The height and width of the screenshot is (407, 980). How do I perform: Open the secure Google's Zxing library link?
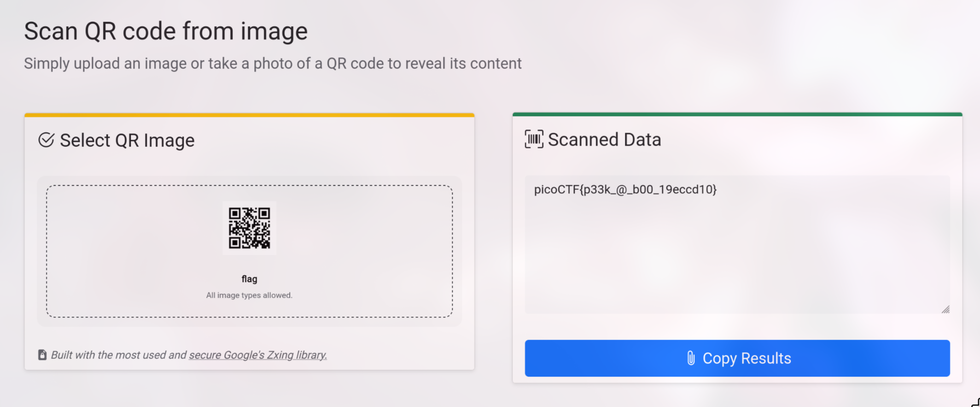point(258,355)
